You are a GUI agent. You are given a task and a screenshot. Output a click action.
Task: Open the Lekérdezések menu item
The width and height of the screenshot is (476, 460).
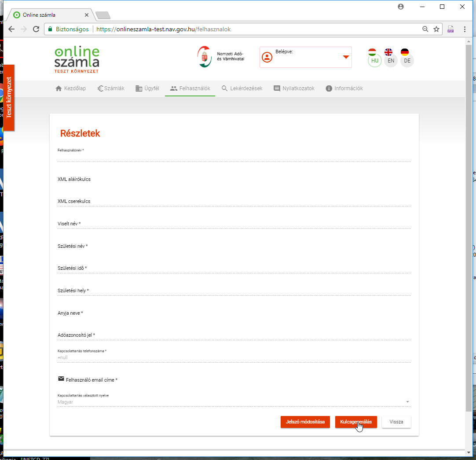tap(242, 88)
